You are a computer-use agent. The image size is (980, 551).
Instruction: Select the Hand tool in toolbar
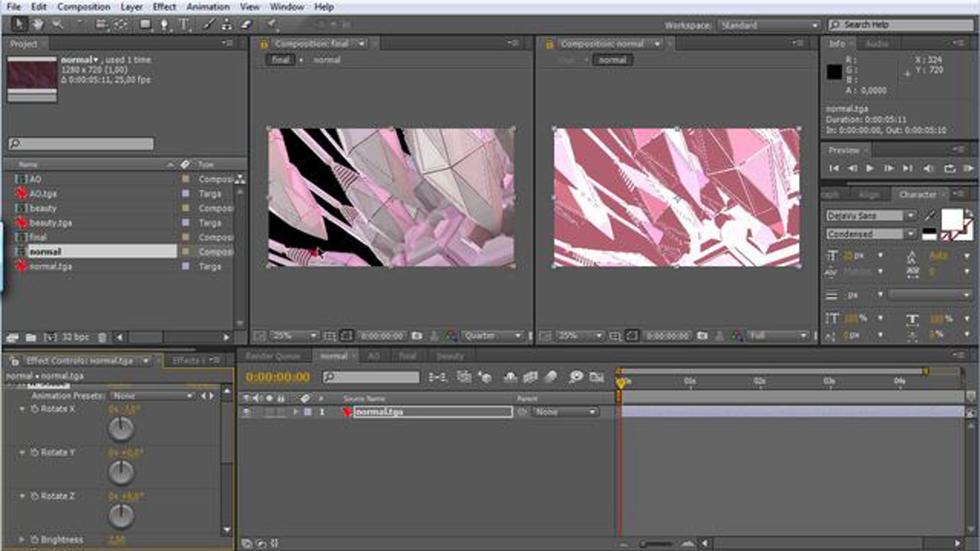[38, 24]
